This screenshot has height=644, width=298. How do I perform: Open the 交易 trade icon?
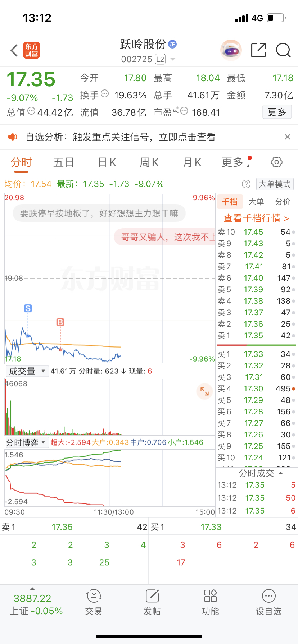(94, 603)
